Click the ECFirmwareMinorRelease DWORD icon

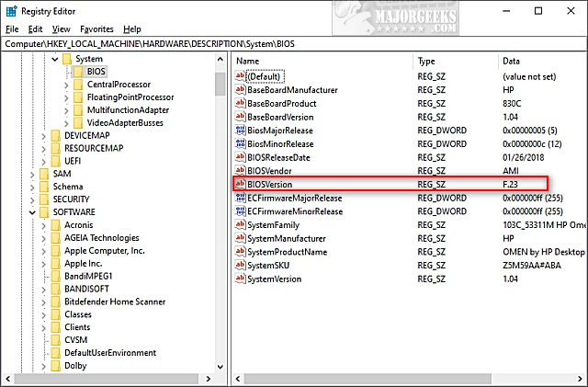click(x=240, y=211)
